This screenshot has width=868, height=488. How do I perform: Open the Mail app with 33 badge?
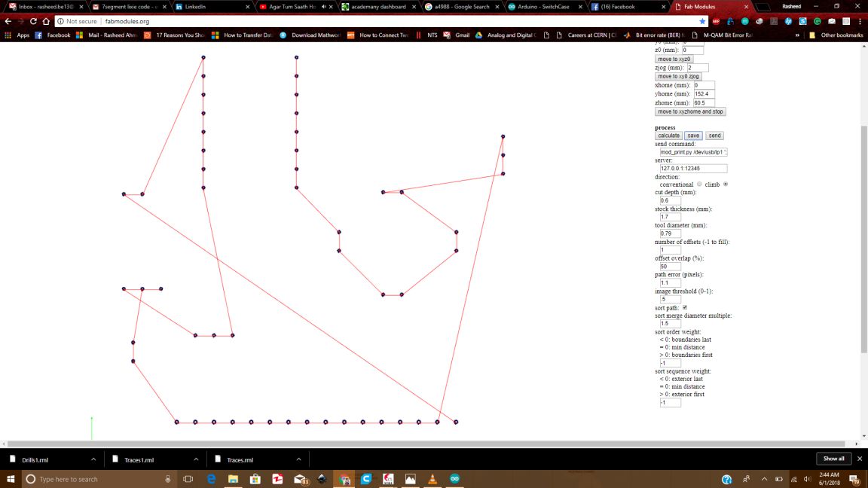(x=301, y=479)
